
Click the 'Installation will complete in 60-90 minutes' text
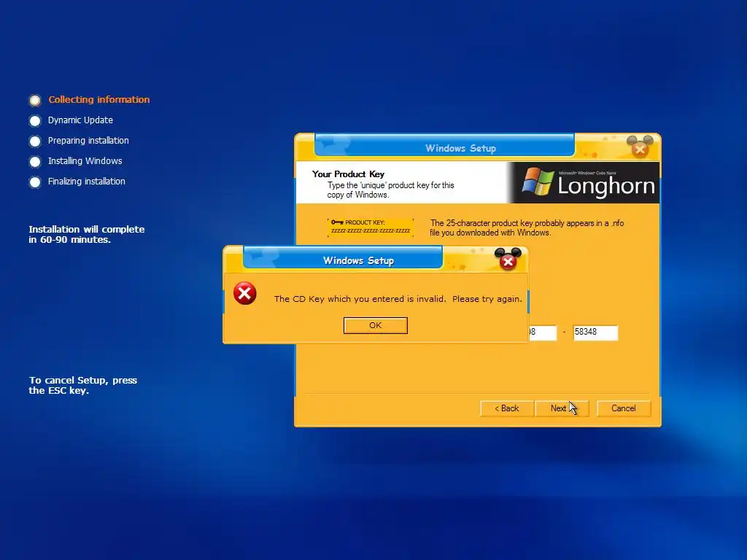pyautogui.click(x=86, y=234)
